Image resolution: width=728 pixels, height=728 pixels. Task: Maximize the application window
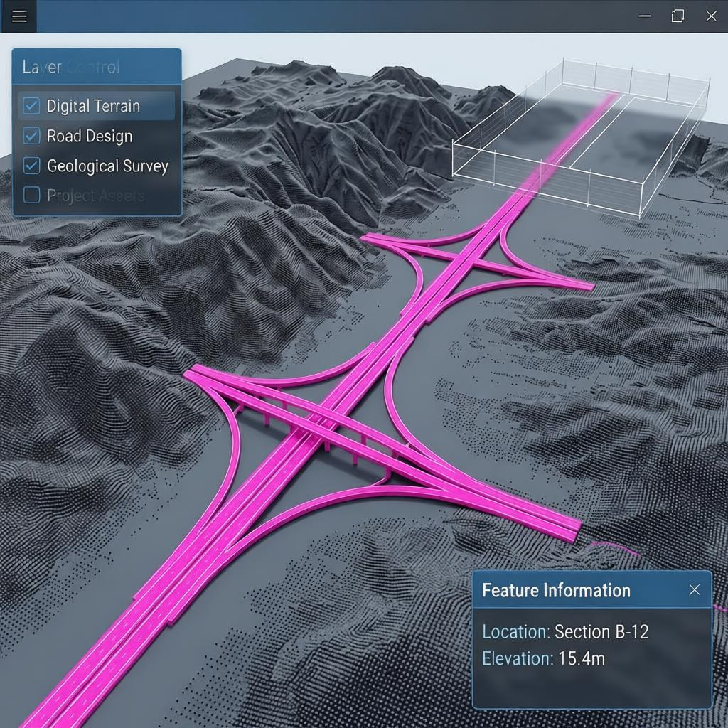coord(678,16)
